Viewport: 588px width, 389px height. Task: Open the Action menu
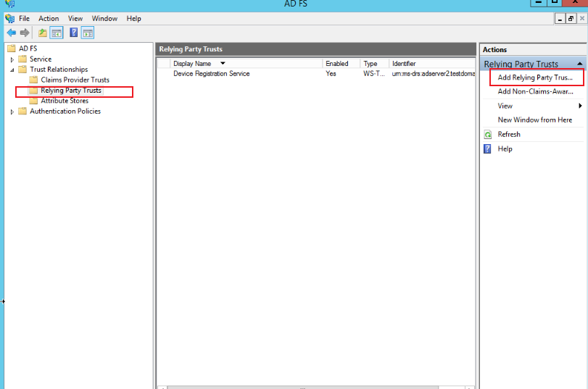pos(49,18)
